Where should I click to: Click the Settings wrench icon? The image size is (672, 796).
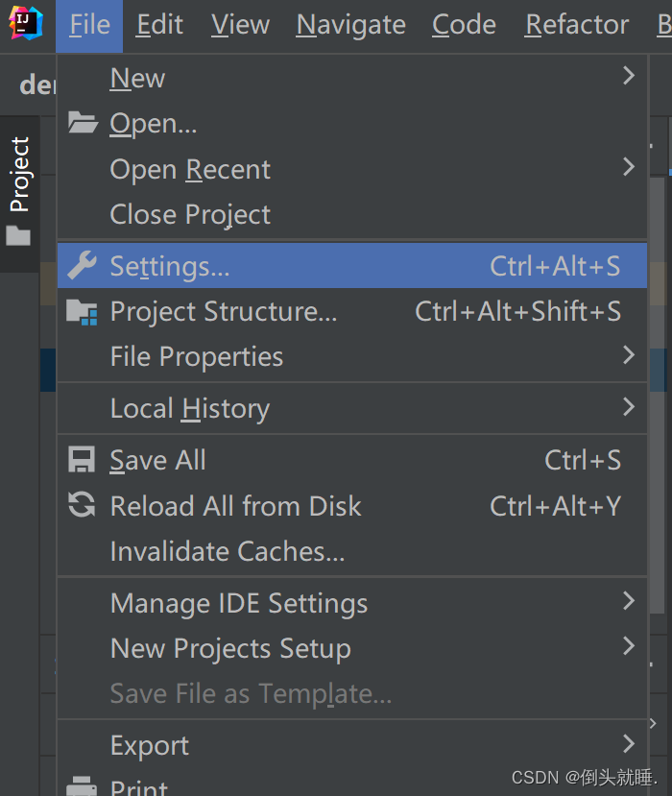point(83,265)
